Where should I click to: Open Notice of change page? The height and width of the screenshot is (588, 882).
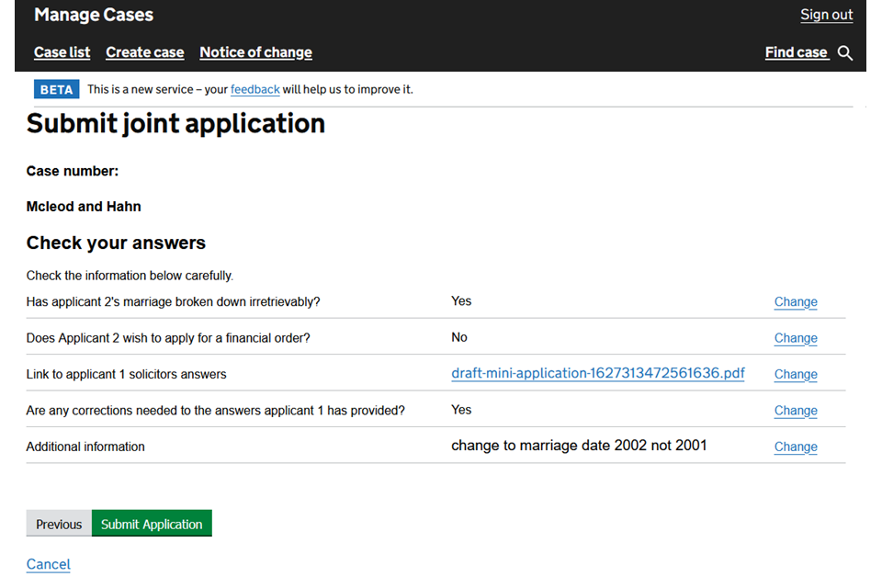(x=255, y=52)
